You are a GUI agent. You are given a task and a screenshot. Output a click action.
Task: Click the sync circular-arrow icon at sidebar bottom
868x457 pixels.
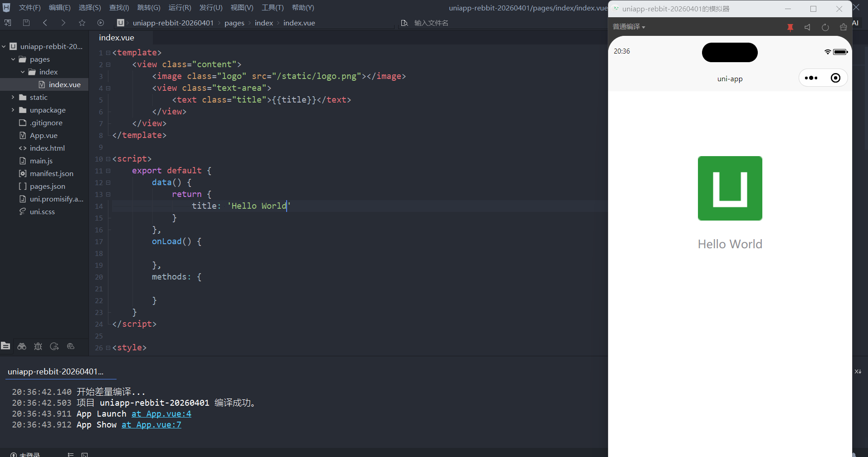coord(54,346)
